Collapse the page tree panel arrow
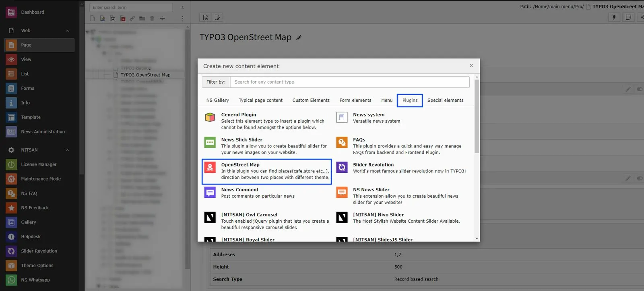644x291 pixels. click(x=182, y=7)
